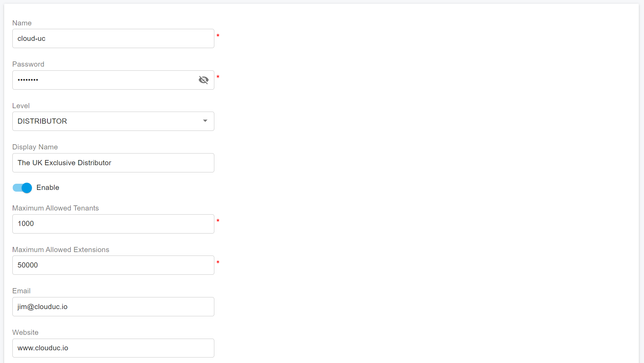The height and width of the screenshot is (363, 644).
Task: Toggle password visibility eye icon
Action: coord(203,80)
